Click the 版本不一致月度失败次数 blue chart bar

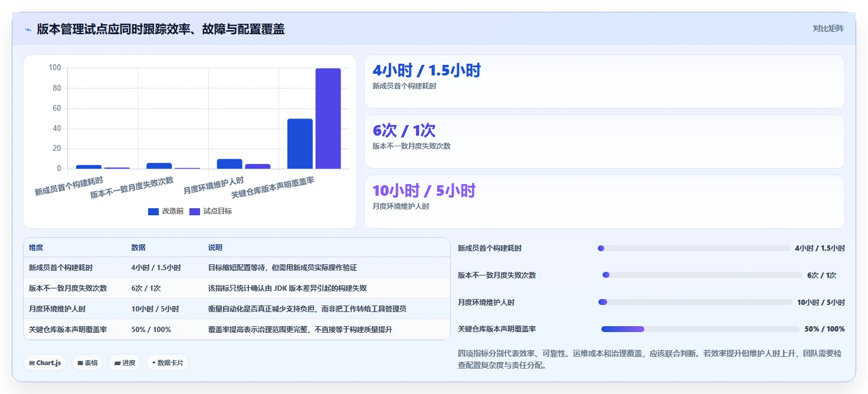click(x=159, y=166)
